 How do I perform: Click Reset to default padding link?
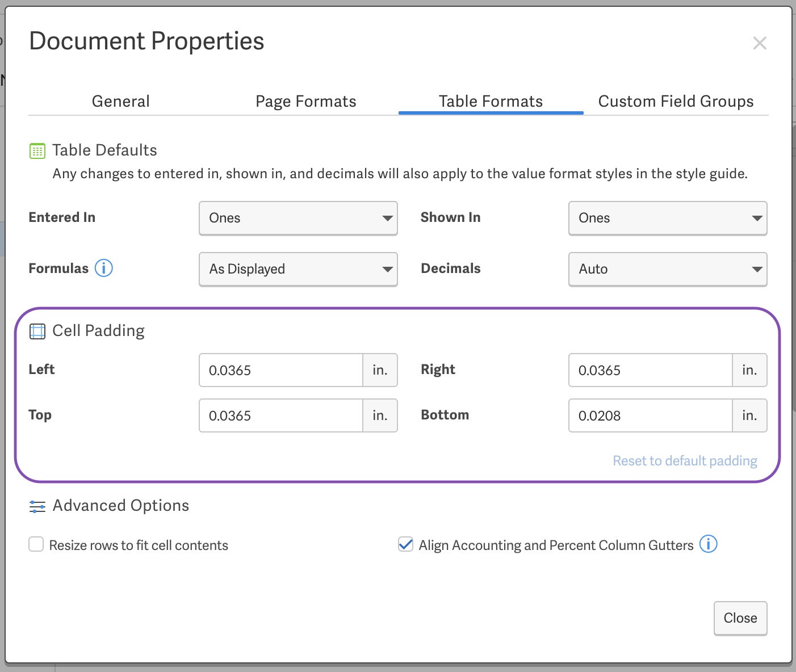coord(685,461)
